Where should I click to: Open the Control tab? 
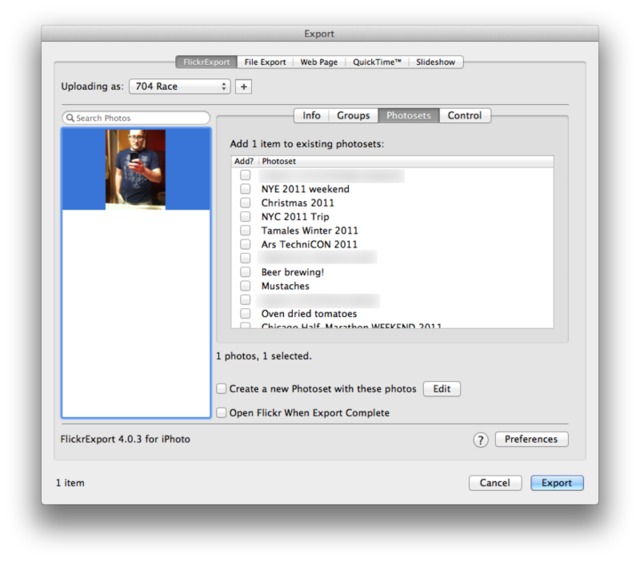[x=464, y=116]
